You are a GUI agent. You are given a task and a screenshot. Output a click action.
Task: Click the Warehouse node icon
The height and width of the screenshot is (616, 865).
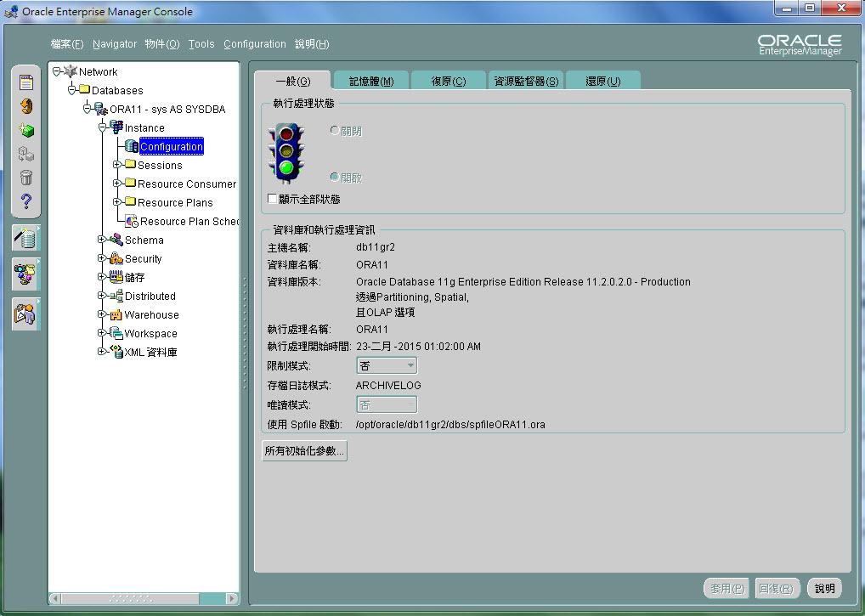(116, 315)
